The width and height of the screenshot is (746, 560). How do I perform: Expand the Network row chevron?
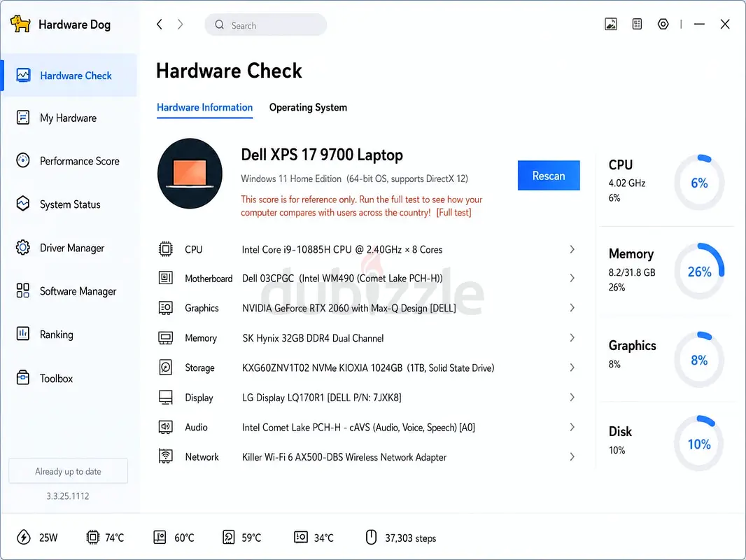pyautogui.click(x=572, y=456)
